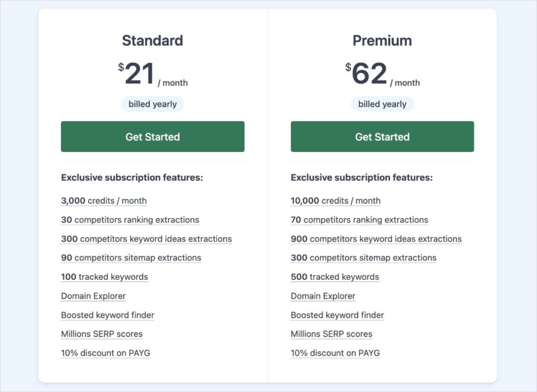Open the 100 tracked keywords link
537x392 pixels.
104,277
